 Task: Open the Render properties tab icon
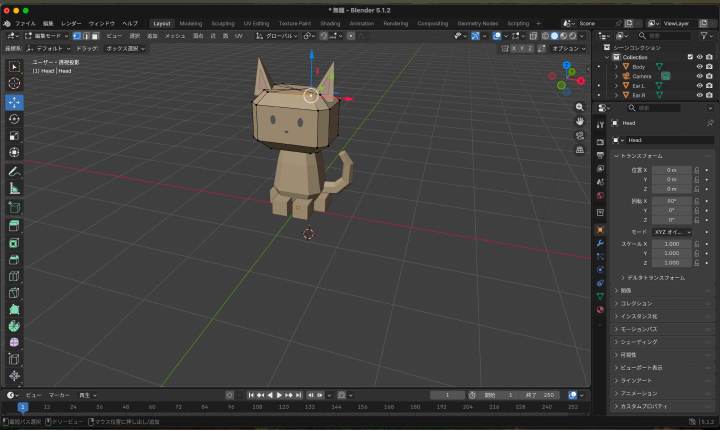(x=600, y=142)
